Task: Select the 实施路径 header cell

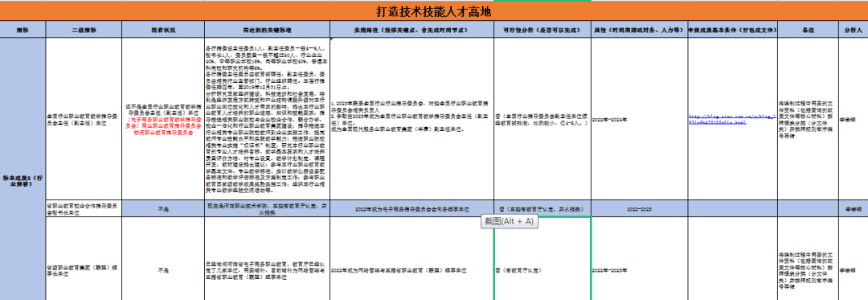Action: (x=411, y=29)
